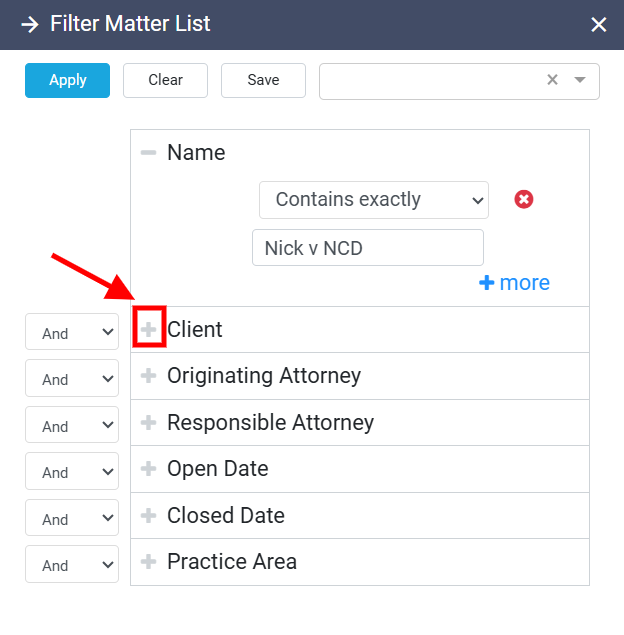Expand the Responsible Attorney filter
This screenshot has height=635, width=624.
click(148, 422)
